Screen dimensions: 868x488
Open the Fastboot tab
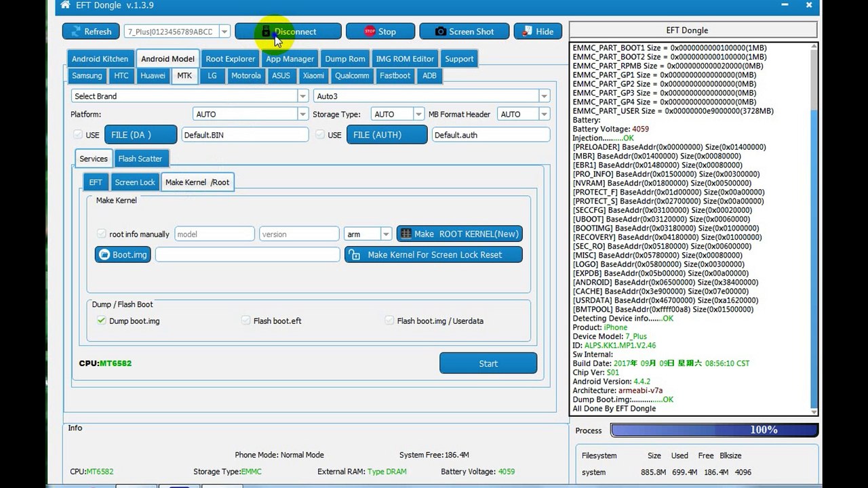click(395, 76)
